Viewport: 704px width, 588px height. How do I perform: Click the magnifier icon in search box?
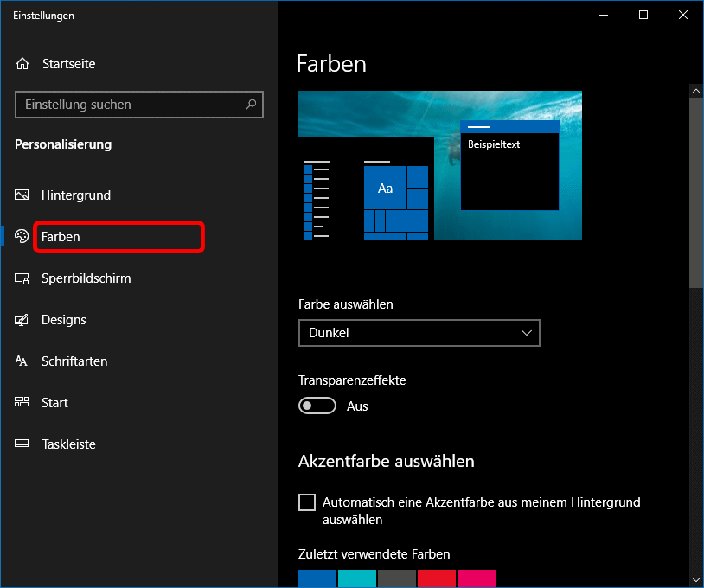pos(251,105)
